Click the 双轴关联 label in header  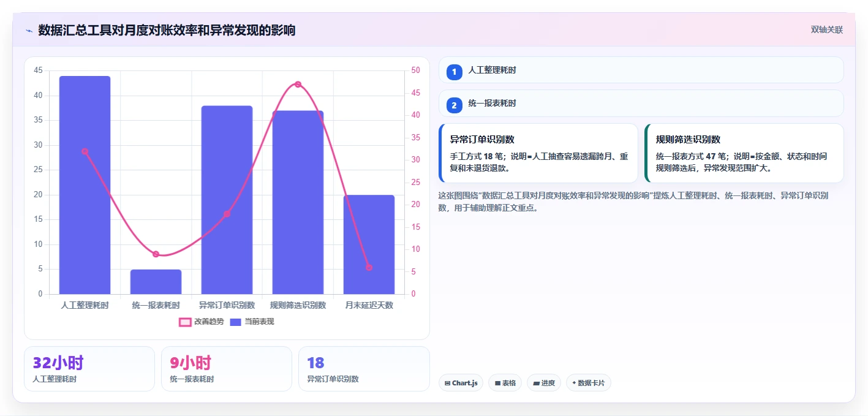(827, 30)
